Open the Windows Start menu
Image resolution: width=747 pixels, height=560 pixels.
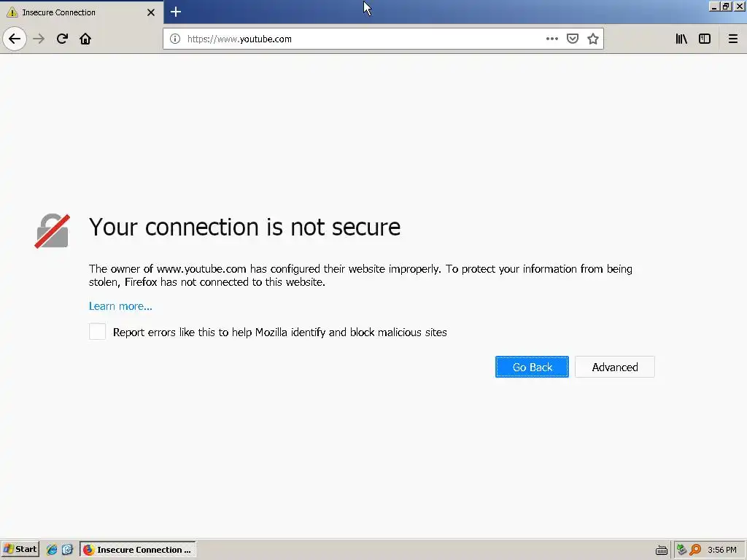[x=20, y=550]
